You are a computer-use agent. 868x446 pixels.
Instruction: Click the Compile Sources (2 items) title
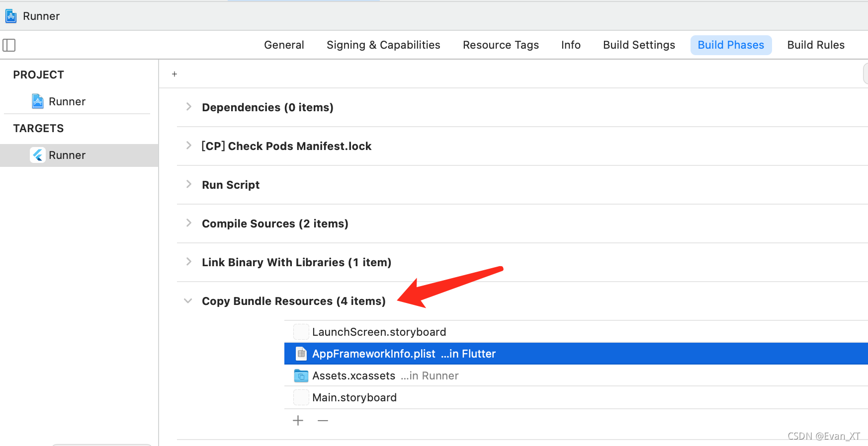coord(275,223)
